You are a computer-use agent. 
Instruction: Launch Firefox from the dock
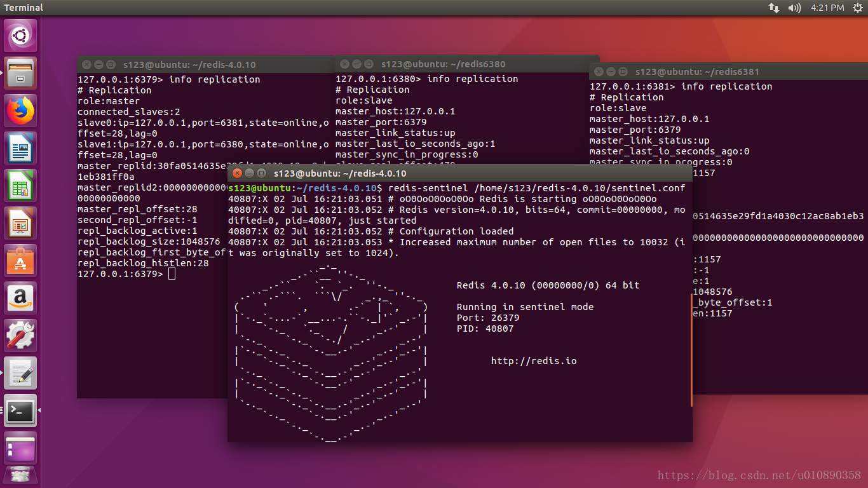tap(20, 111)
